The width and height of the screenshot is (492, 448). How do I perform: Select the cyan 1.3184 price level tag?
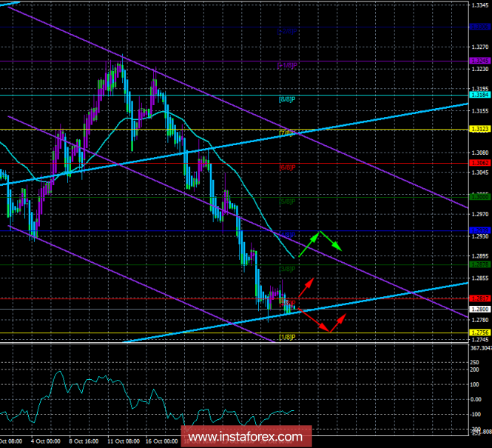pos(479,95)
